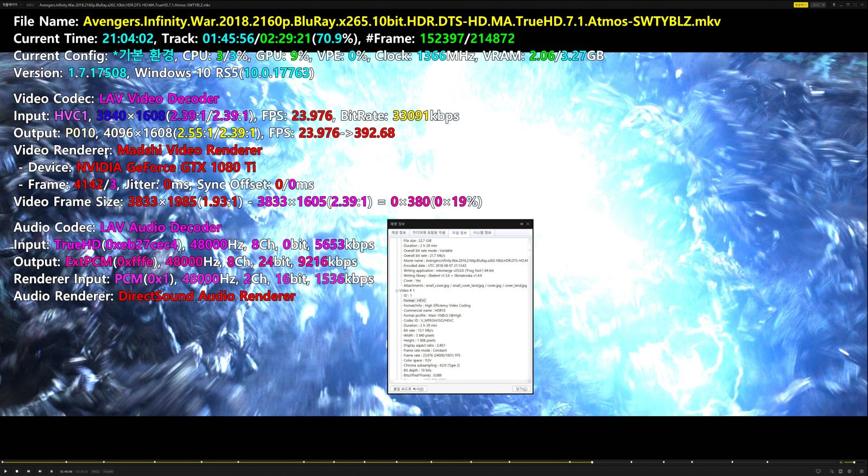The height and width of the screenshot is (476, 868).
Task: Click the elapsed time 01:45:56 display
Action: click(66, 472)
